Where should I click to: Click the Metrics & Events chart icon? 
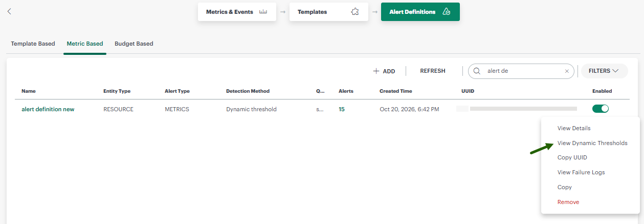point(263,12)
